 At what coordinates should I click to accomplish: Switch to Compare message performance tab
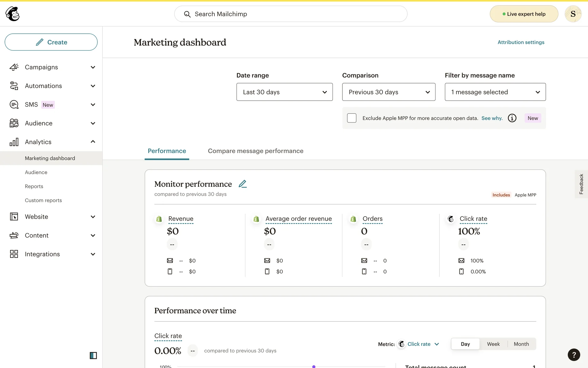[255, 151]
